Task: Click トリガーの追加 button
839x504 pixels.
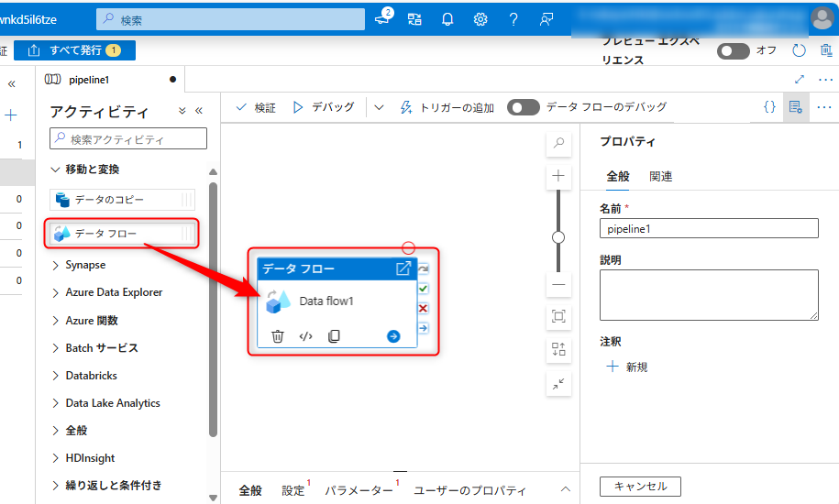Action: (x=447, y=107)
